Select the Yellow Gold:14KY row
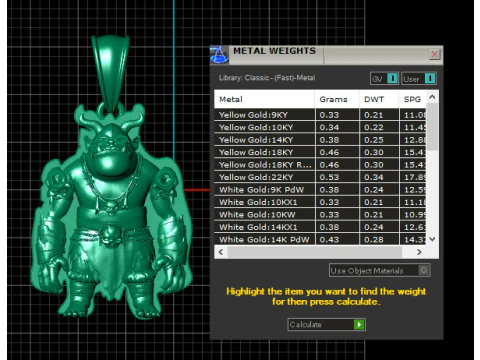Image resolution: width=480 pixels, height=360 pixels. pyautogui.click(x=320, y=140)
